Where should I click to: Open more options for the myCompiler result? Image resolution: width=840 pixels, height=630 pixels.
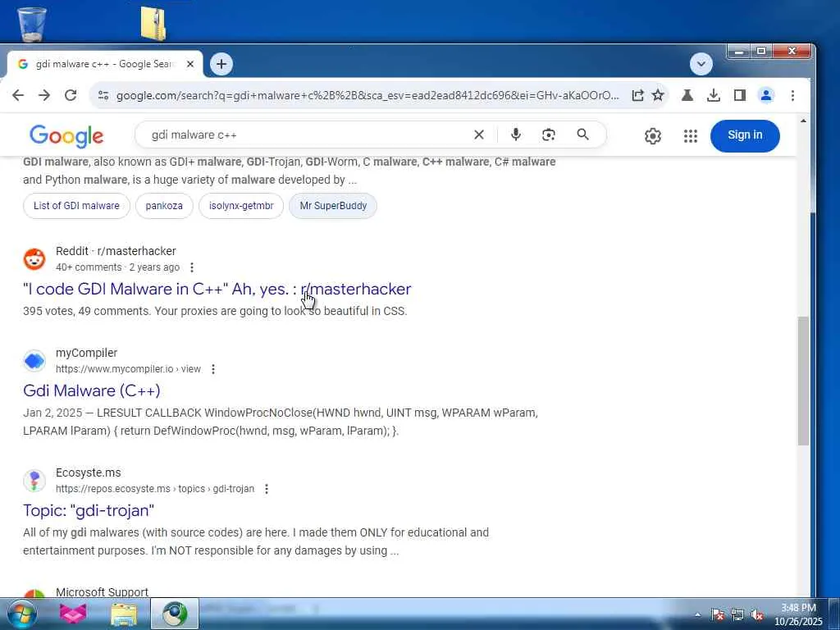coord(213,369)
